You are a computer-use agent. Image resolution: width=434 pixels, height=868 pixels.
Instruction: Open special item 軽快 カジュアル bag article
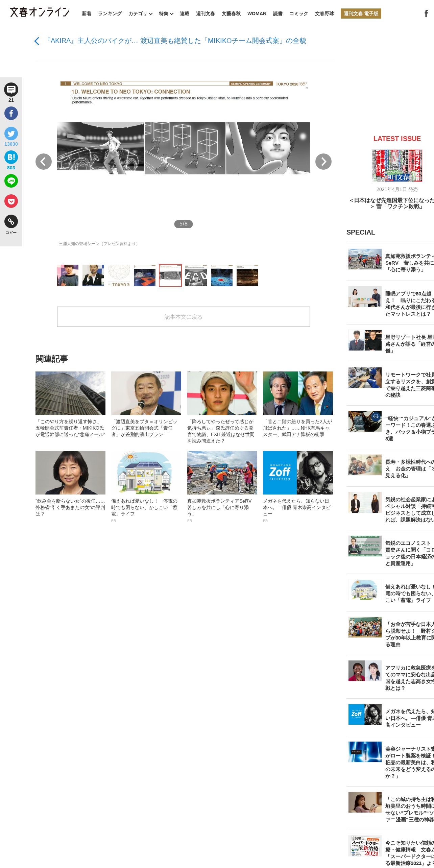(410, 428)
